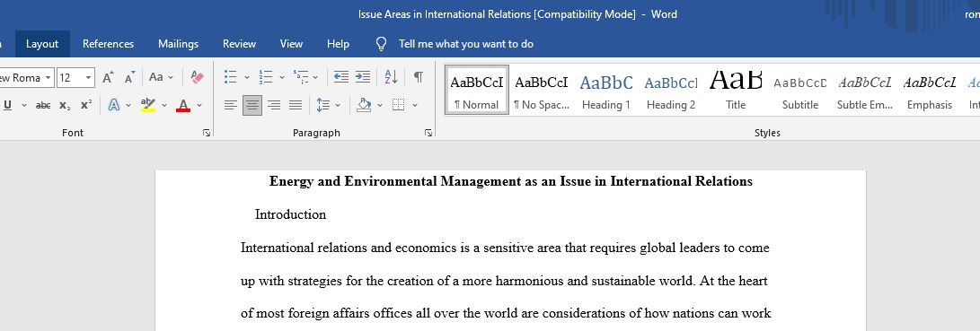
Task: Apply bullet list formatting
Action: point(231,77)
